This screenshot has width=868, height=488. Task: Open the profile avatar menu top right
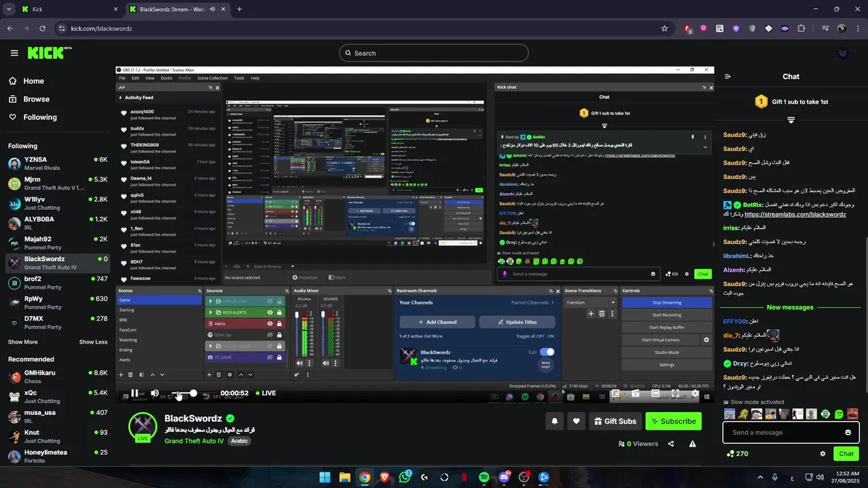click(842, 53)
